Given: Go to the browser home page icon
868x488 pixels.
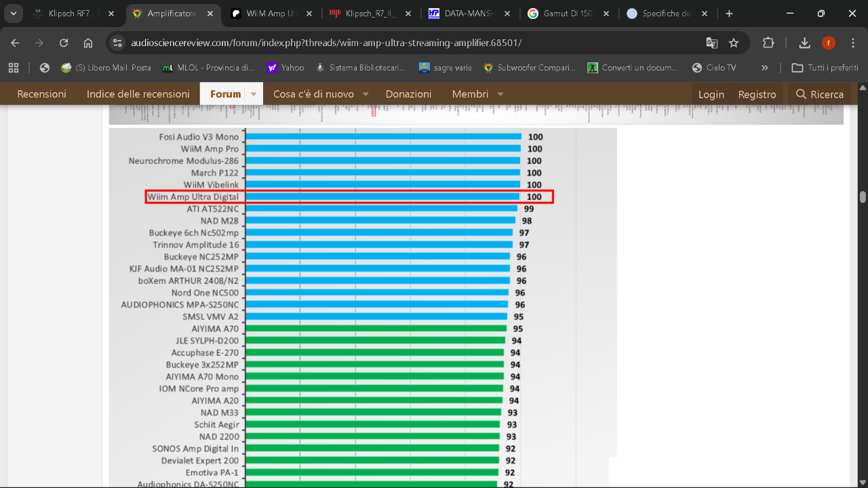Looking at the screenshot, I should (88, 43).
